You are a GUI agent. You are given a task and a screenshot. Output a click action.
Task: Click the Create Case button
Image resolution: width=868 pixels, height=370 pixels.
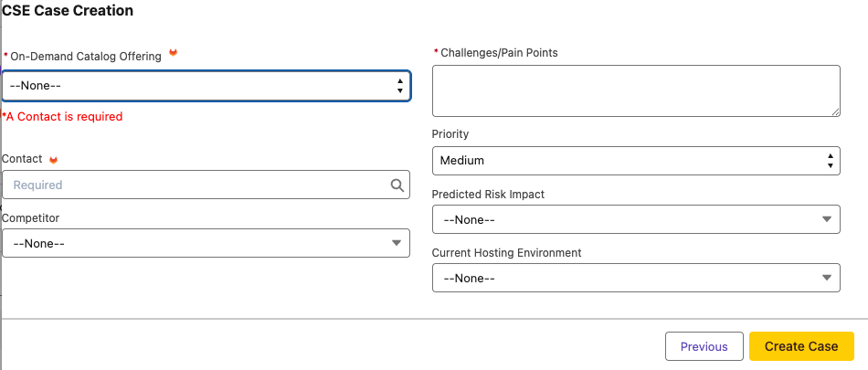[x=801, y=346]
